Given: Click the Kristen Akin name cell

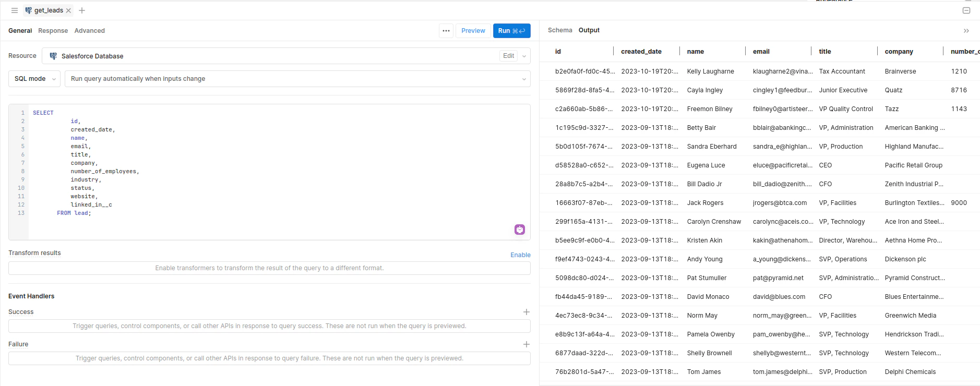Looking at the screenshot, I should pyautogui.click(x=704, y=240).
